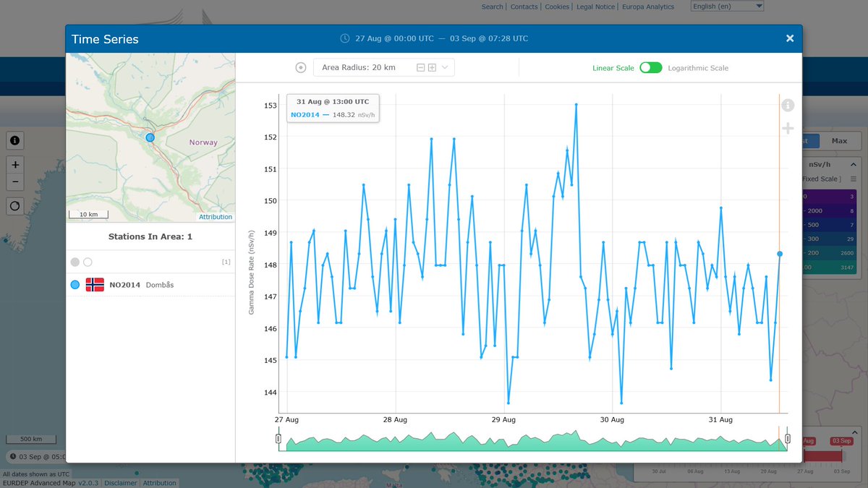Click the info icon on the mini map sidebar
Viewport: 868px width, 488px height.
[14, 140]
